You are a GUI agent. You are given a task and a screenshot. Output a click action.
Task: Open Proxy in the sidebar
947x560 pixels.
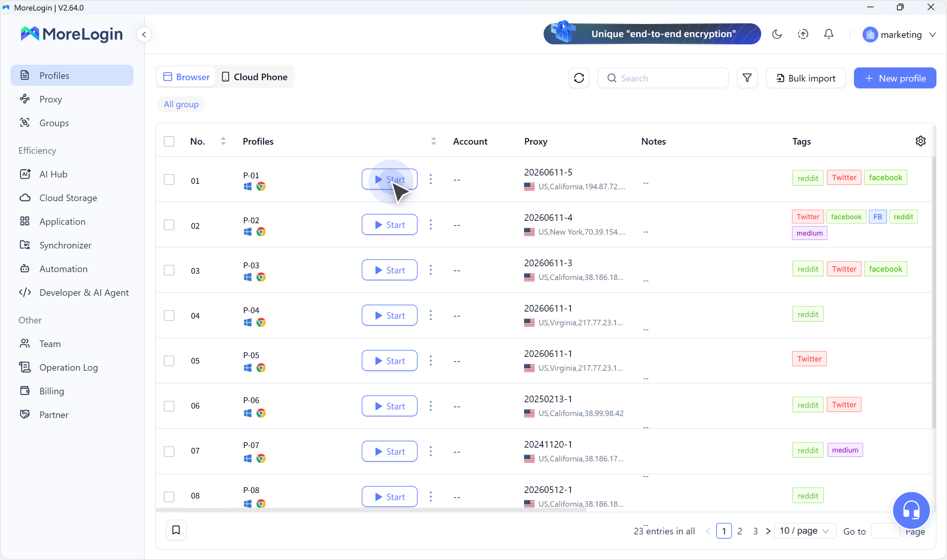(x=72, y=99)
